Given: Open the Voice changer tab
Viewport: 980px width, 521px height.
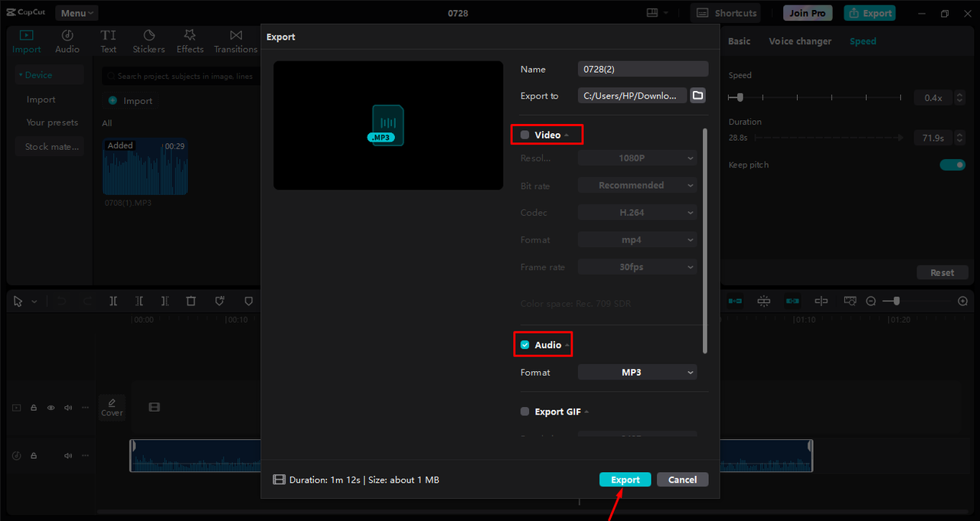Looking at the screenshot, I should (800, 41).
